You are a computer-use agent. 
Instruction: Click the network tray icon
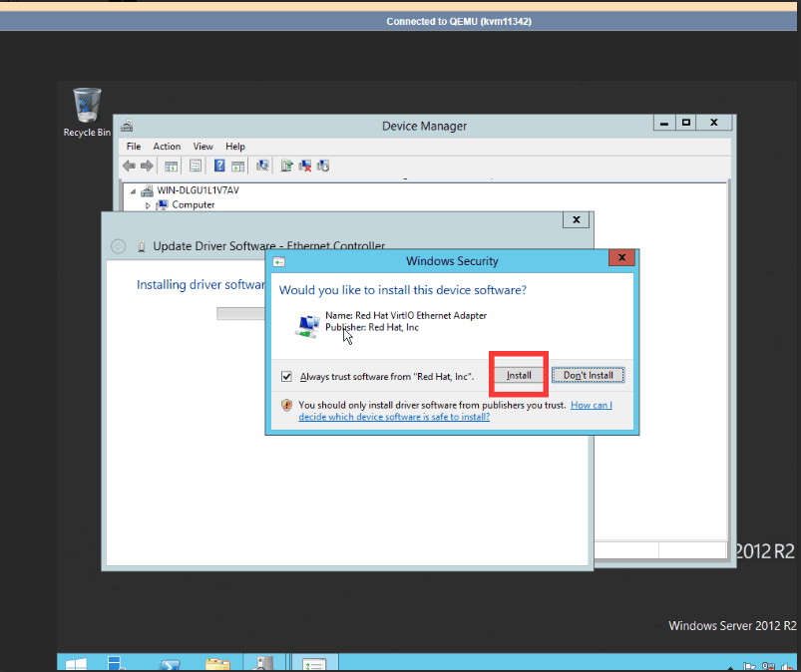point(768,666)
